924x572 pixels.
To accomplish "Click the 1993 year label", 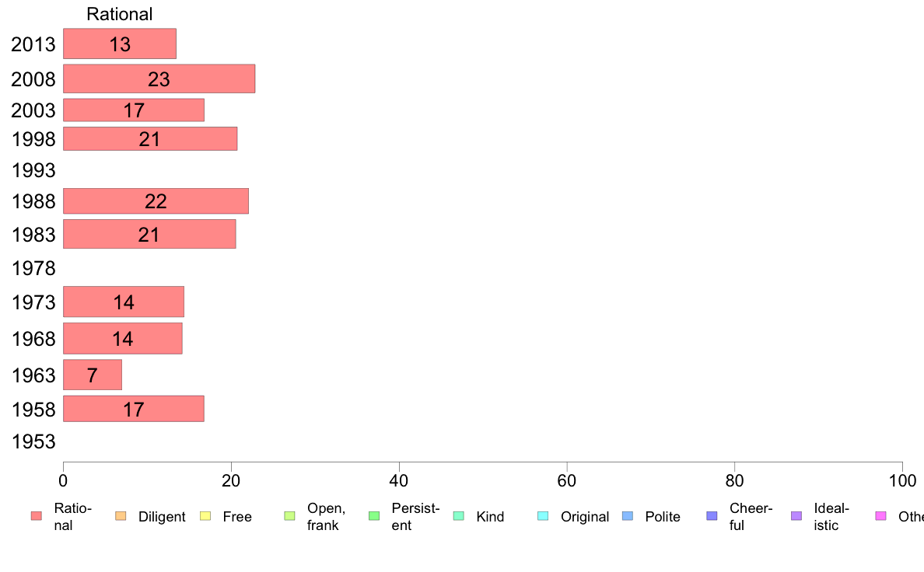I will [33, 170].
